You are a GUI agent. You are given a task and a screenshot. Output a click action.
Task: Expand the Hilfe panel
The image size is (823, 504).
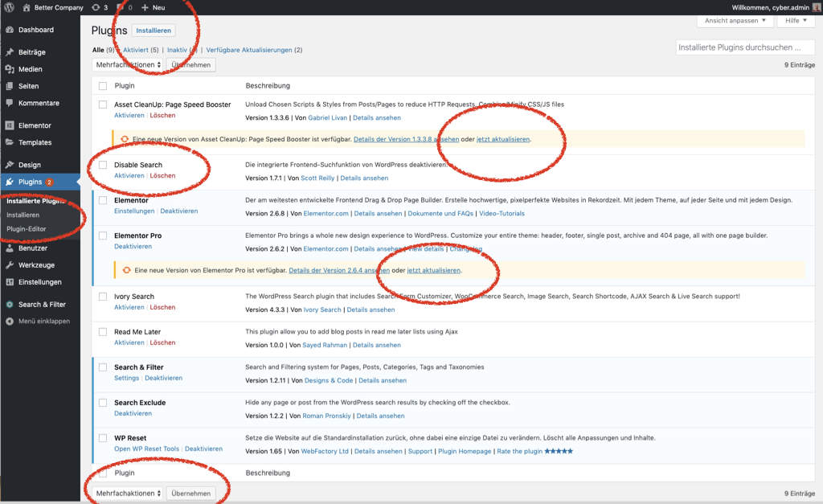click(x=796, y=20)
